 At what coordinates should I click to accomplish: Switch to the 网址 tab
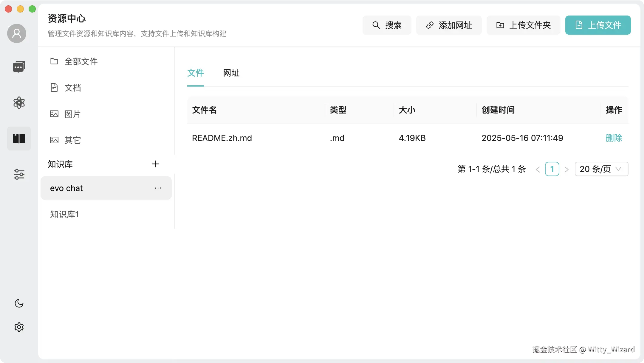click(x=231, y=73)
